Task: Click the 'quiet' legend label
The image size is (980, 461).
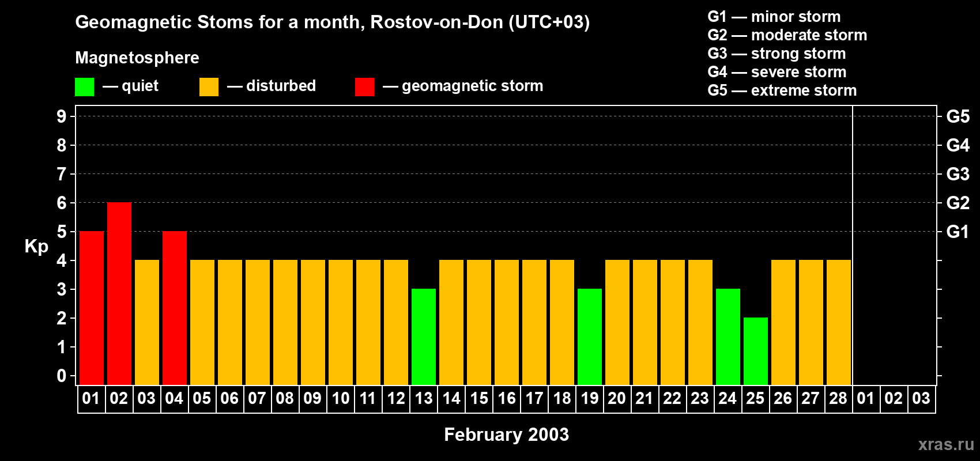Action: pyautogui.click(x=140, y=86)
